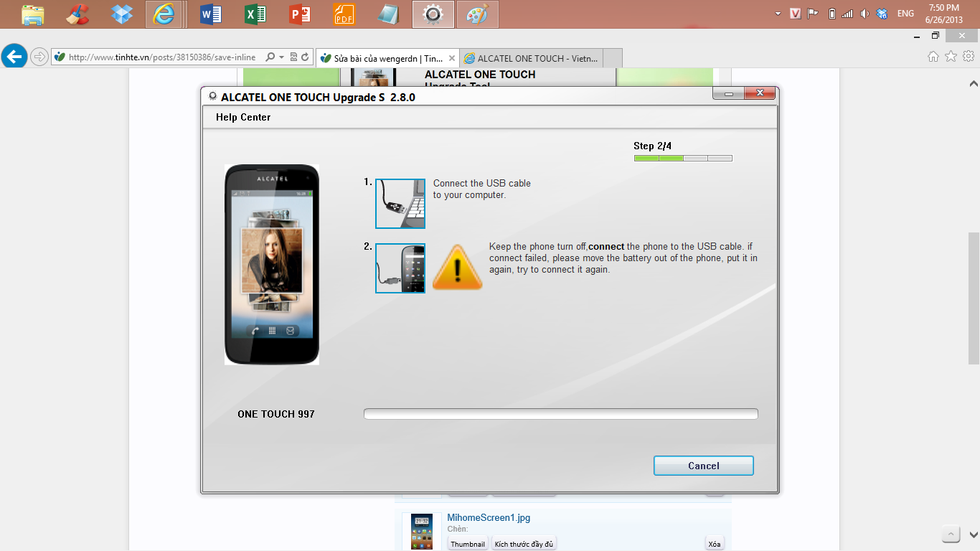The image size is (980, 551).
Task: Click the browser Forward arrow
Action: tap(39, 56)
